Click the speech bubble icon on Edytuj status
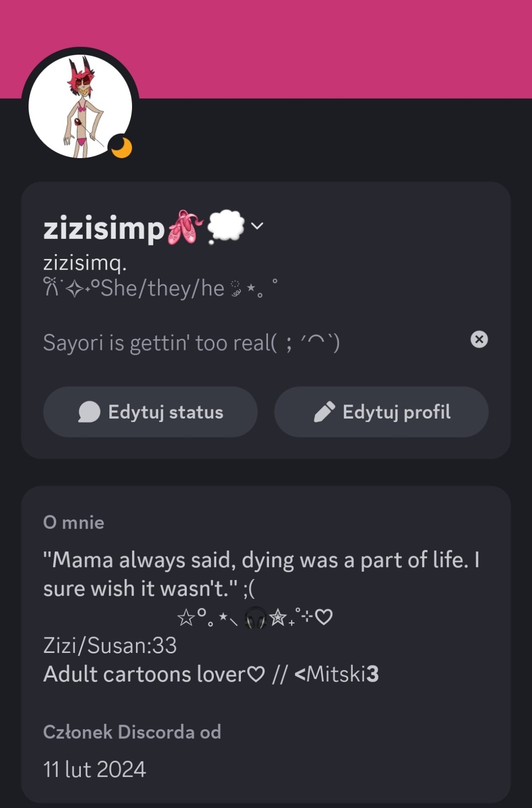The image size is (532, 808). point(89,412)
